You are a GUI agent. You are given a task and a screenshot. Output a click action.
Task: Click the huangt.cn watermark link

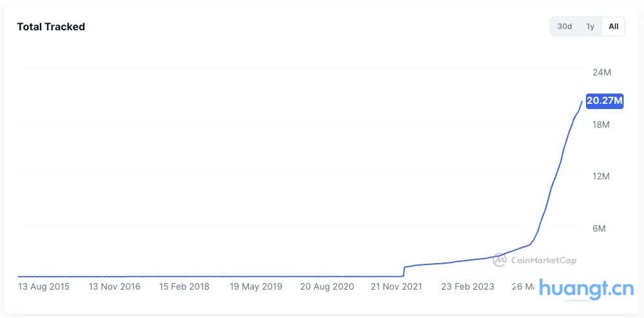pyautogui.click(x=587, y=290)
